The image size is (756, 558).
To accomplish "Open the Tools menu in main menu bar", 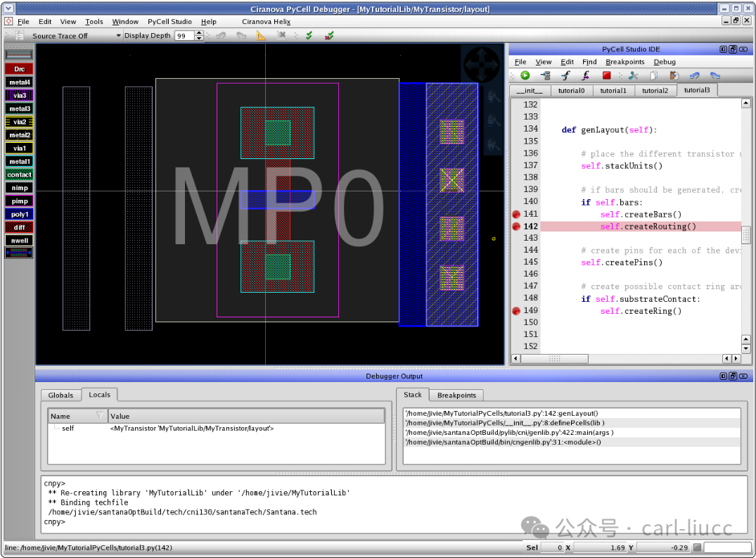I will [x=94, y=21].
